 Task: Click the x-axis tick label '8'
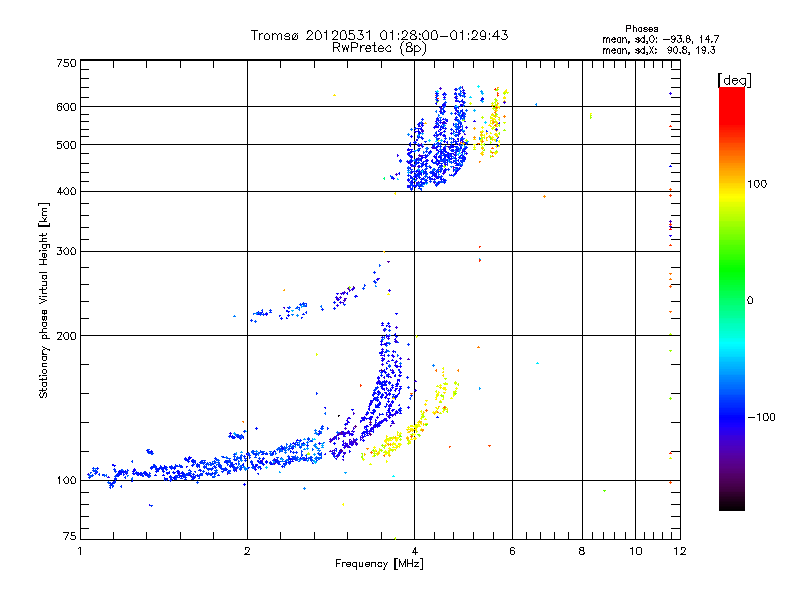pyautogui.click(x=582, y=551)
